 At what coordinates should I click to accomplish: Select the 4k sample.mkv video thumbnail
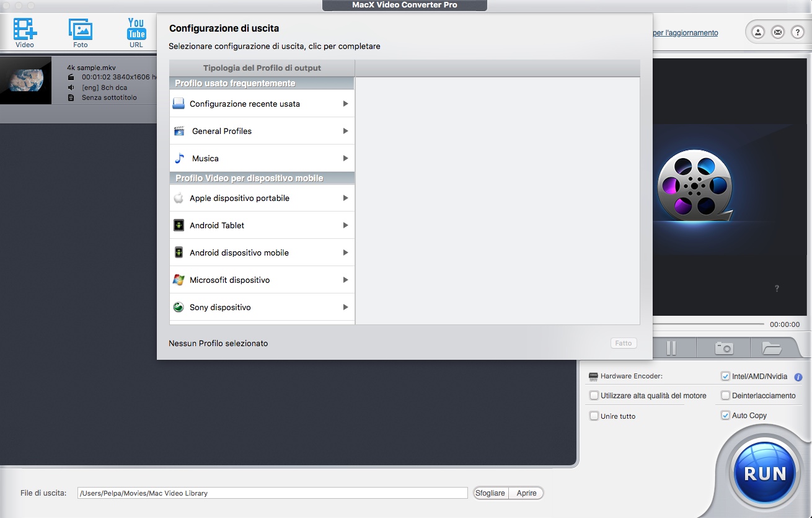pyautogui.click(x=25, y=80)
